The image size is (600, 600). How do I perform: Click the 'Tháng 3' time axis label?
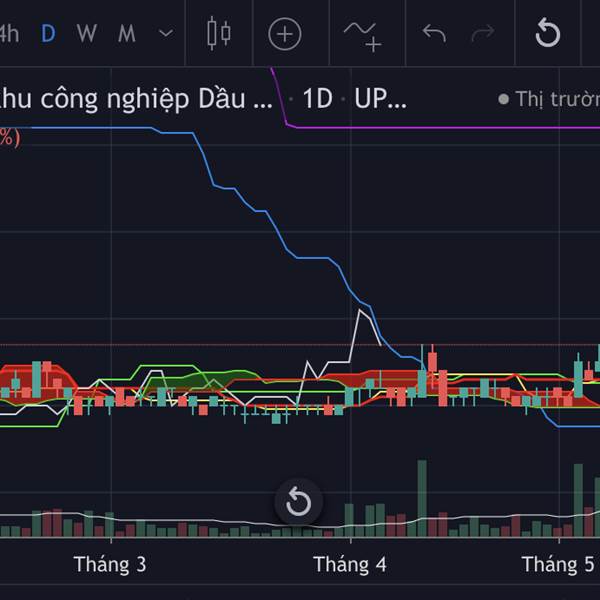[110, 564]
